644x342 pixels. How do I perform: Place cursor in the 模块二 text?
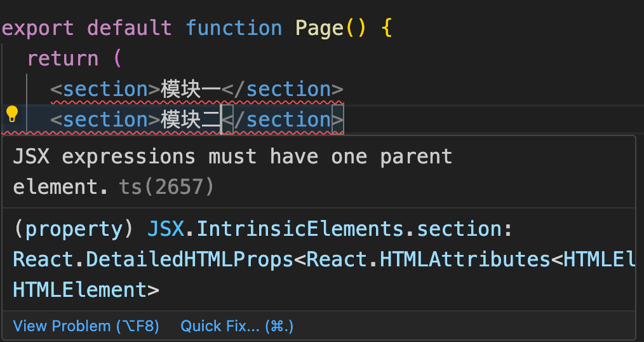191,120
